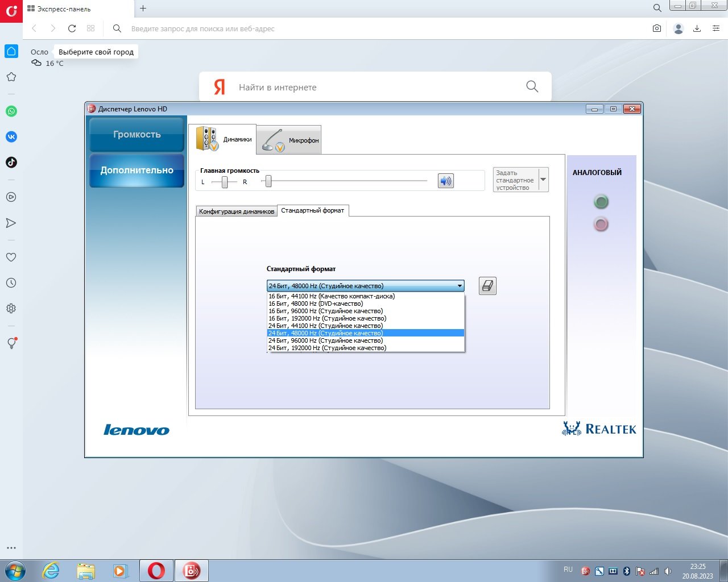Click 'Выберите свой город' weather prompt
Viewport: 728px width, 582px height.
tap(96, 52)
